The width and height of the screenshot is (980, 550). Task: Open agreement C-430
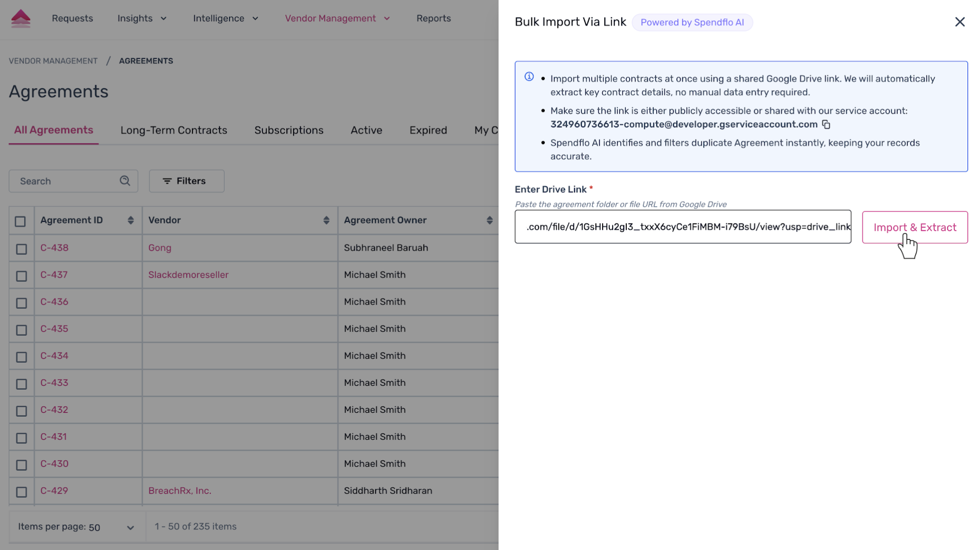click(x=54, y=463)
